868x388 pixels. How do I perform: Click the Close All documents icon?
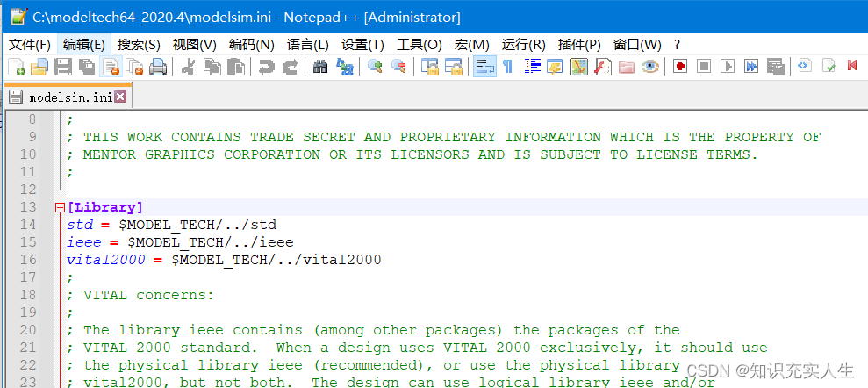(134, 67)
